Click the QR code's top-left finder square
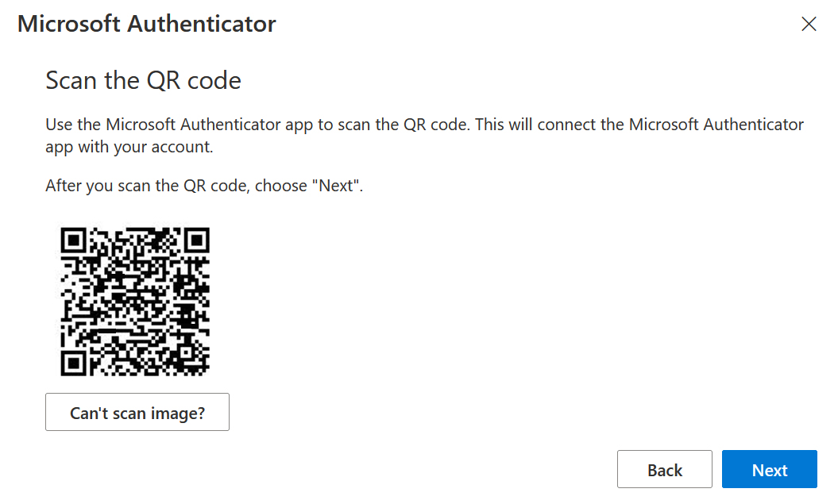 tap(73, 240)
